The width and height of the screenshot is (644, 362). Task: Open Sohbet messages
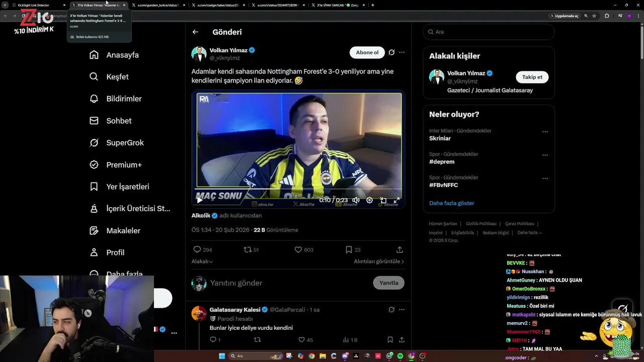click(x=111, y=121)
